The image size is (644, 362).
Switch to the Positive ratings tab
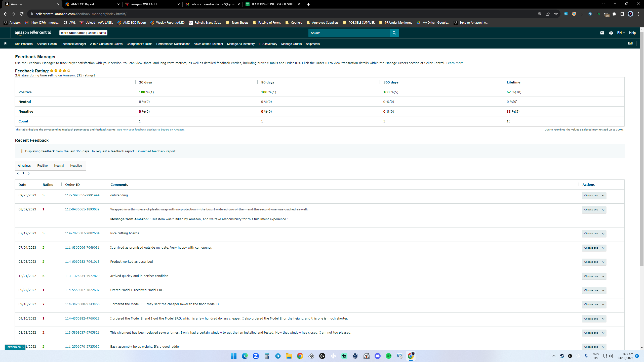[x=43, y=166]
